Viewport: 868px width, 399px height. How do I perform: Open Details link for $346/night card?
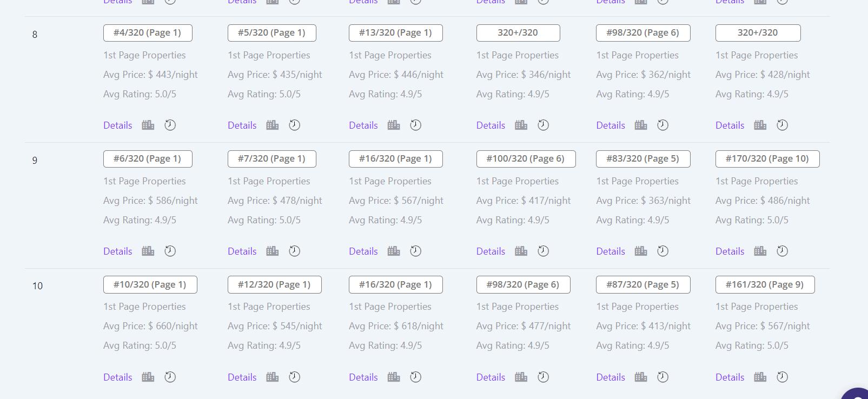click(x=491, y=125)
